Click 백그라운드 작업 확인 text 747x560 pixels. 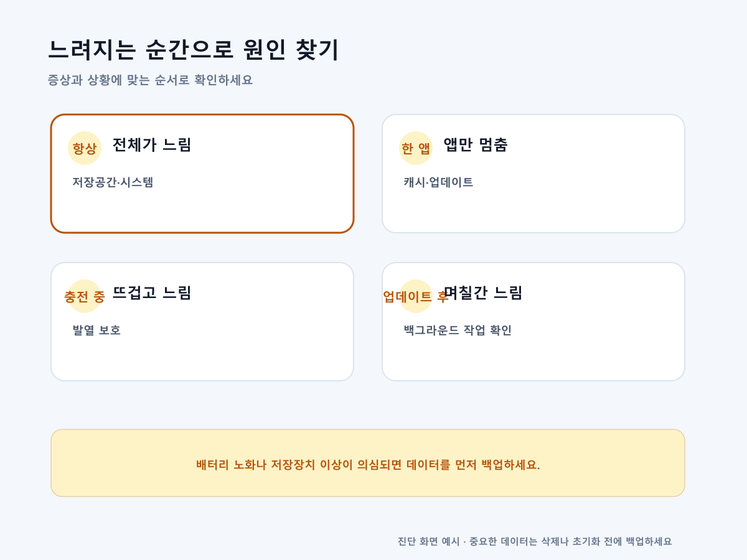pos(458,330)
